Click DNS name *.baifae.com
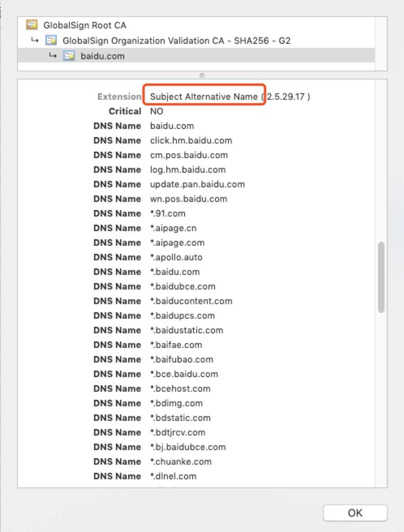404x532 pixels. (176, 345)
